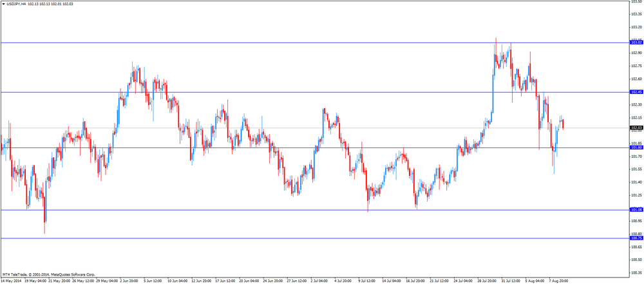
Task: Click the 100.50 price scale value
Action: click(x=636, y=260)
